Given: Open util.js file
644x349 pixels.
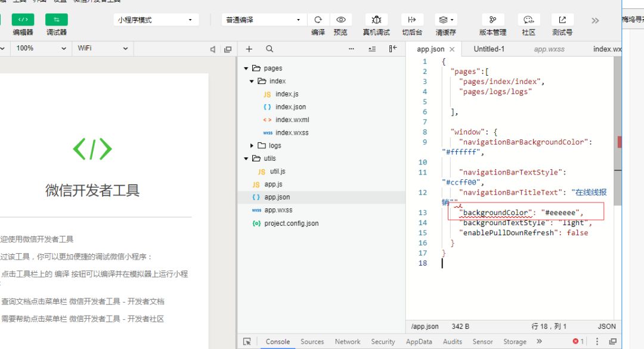Looking at the screenshot, I should [277, 172].
